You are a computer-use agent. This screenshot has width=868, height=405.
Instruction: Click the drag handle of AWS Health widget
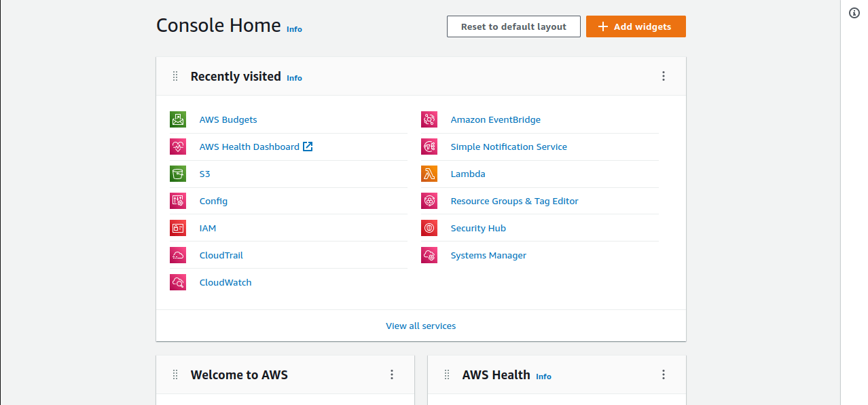446,374
